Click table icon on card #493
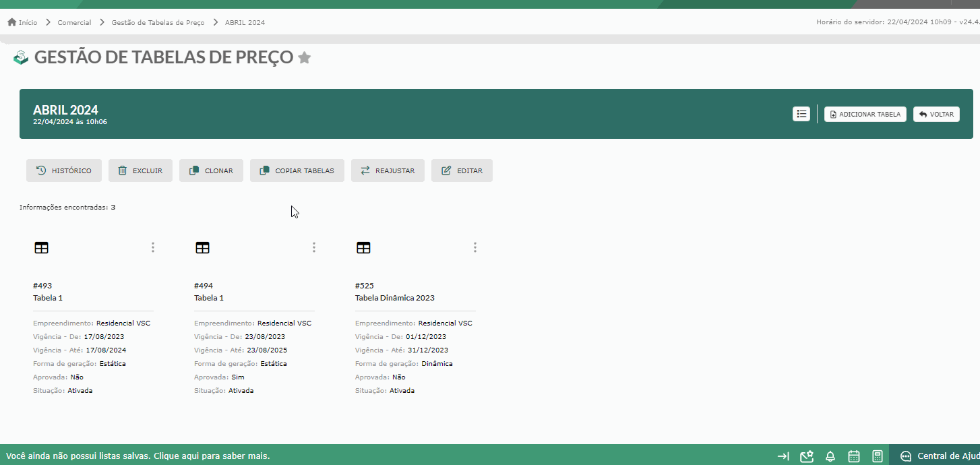 point(41,248)
